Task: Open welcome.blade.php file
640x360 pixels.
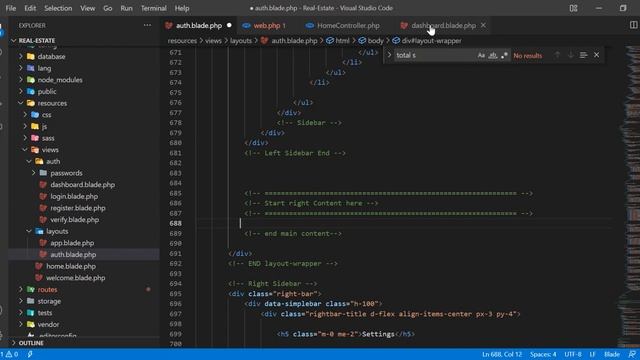Action: click(x=76, y=278)
